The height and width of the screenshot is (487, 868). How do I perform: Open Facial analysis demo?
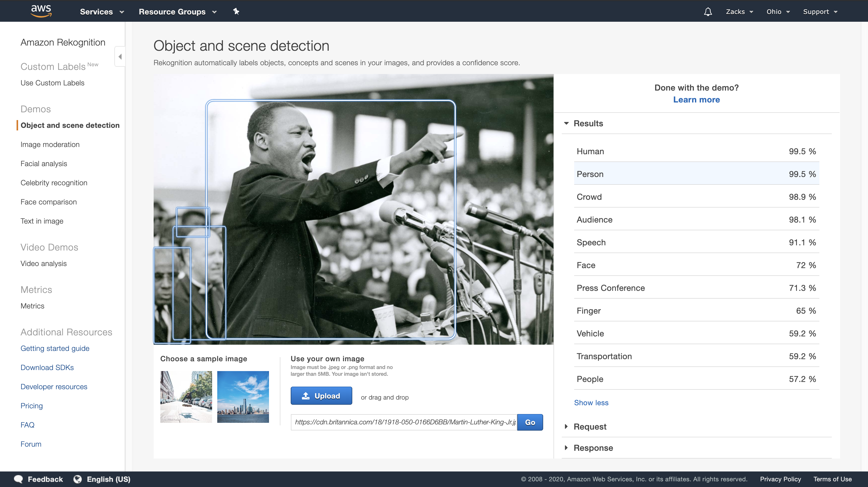[x=44, y=164]
